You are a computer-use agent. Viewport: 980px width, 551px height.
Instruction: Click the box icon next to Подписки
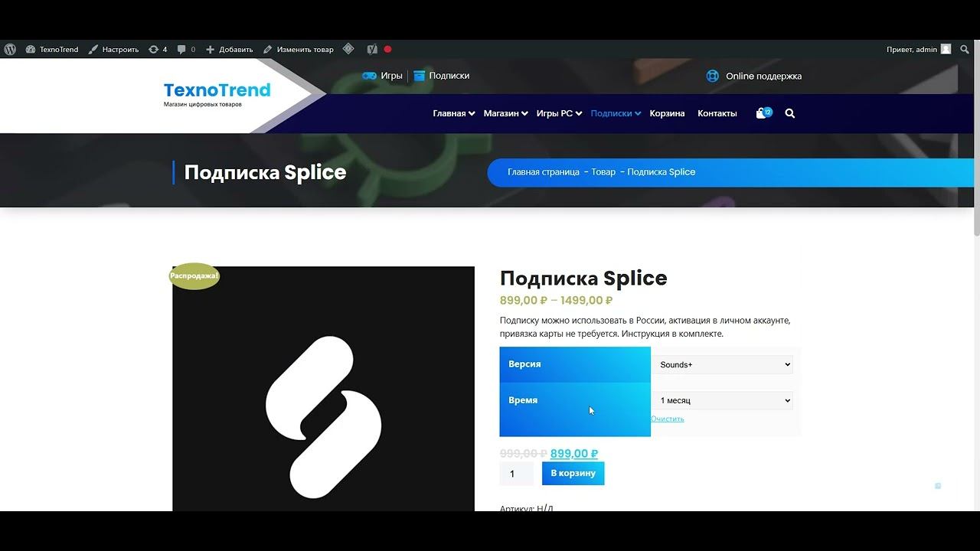tap(419, 76)
